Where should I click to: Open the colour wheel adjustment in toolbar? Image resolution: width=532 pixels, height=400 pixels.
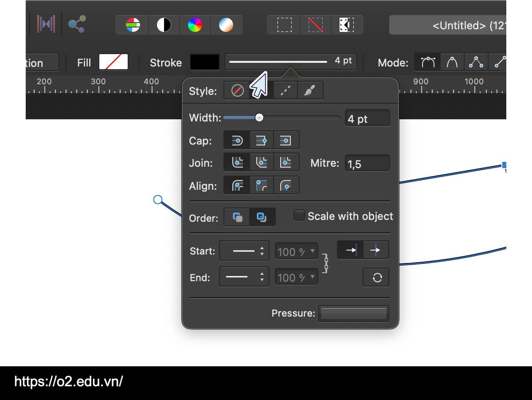pyautogui.click(x=195, y=25)
